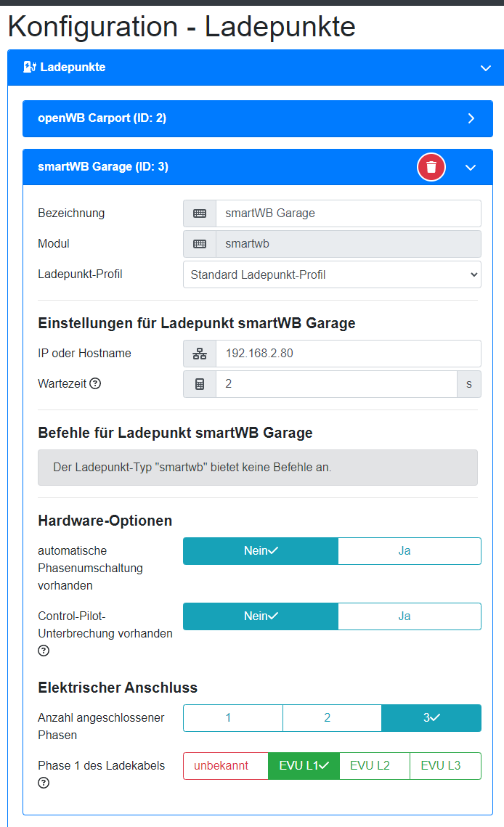The image size is (504, 827).
Task: Click the network icon beside IP oder Hostname
Action: (200, 354)
